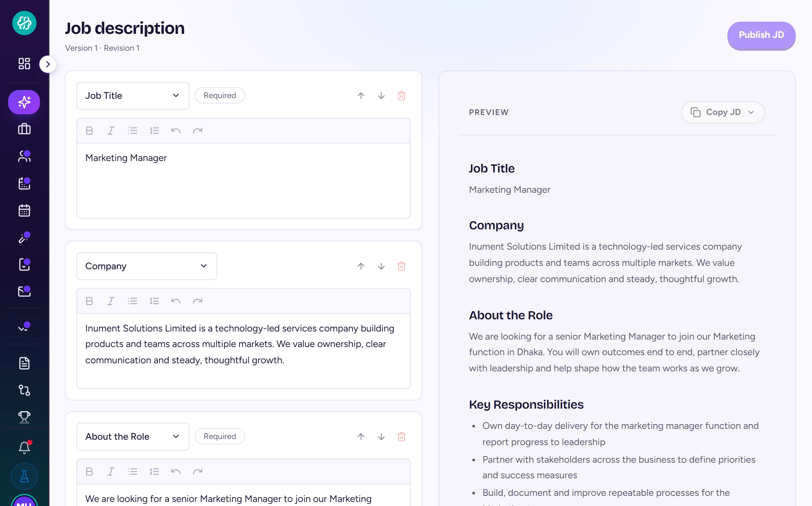Move the Company section down
The height and width of the screenshot is (506, 812).
click(381, 266)
